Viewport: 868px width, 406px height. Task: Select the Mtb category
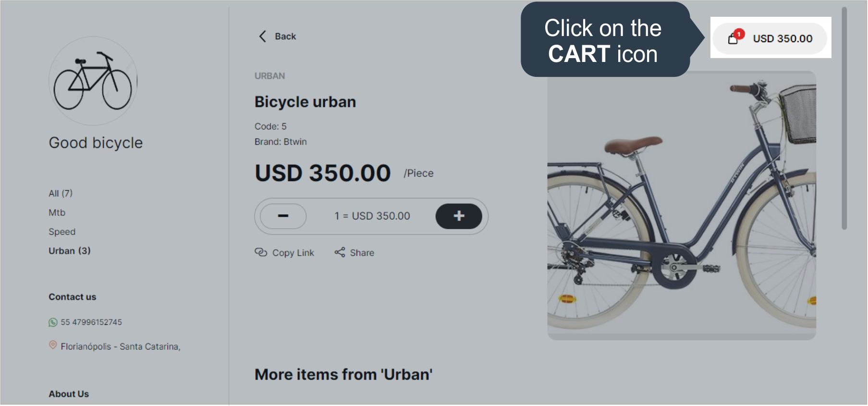[x=57, y=212]
